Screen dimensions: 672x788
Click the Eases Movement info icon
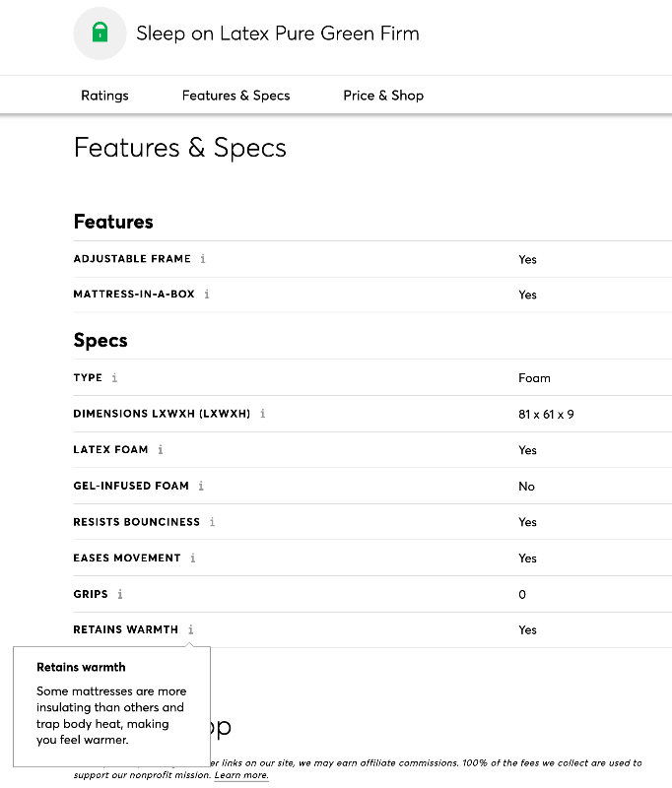[x=193, y=558]
